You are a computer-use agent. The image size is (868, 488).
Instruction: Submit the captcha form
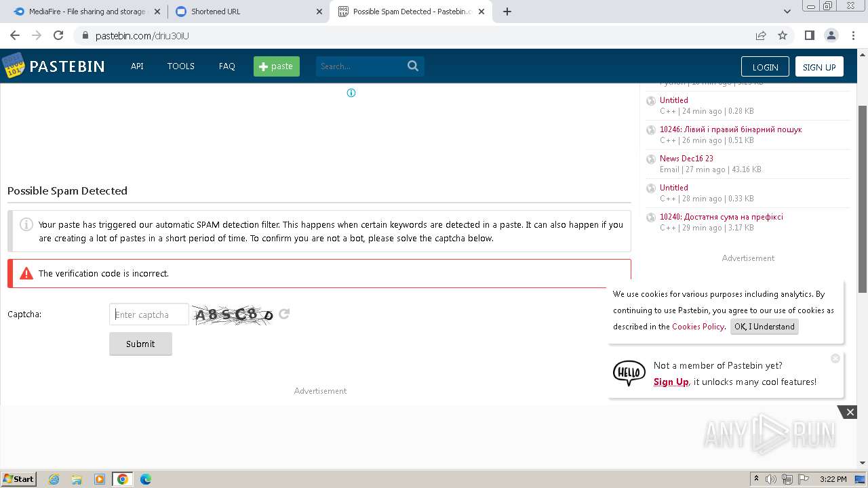[140, 344]
